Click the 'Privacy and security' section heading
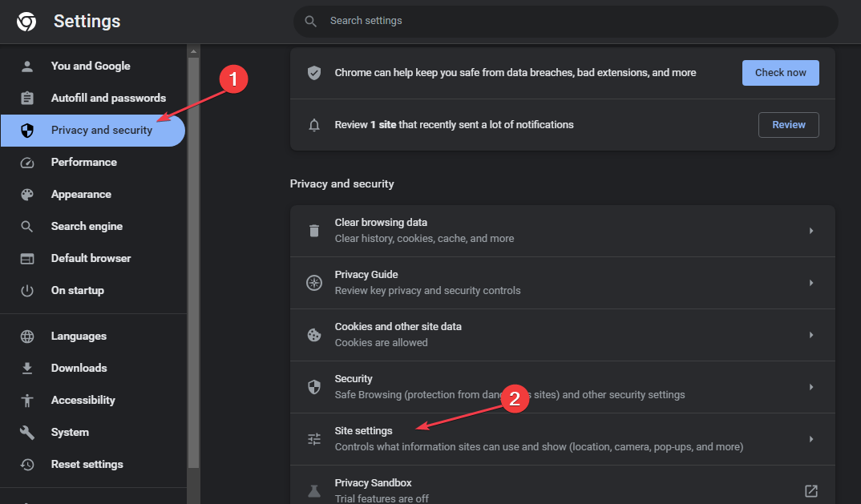Screen dimensions: 861x504 342,184
